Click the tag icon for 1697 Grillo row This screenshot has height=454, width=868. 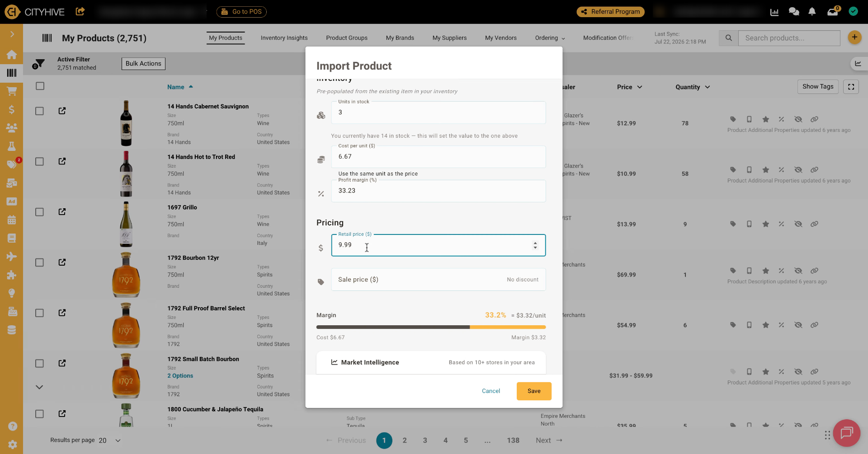(733, 224)
